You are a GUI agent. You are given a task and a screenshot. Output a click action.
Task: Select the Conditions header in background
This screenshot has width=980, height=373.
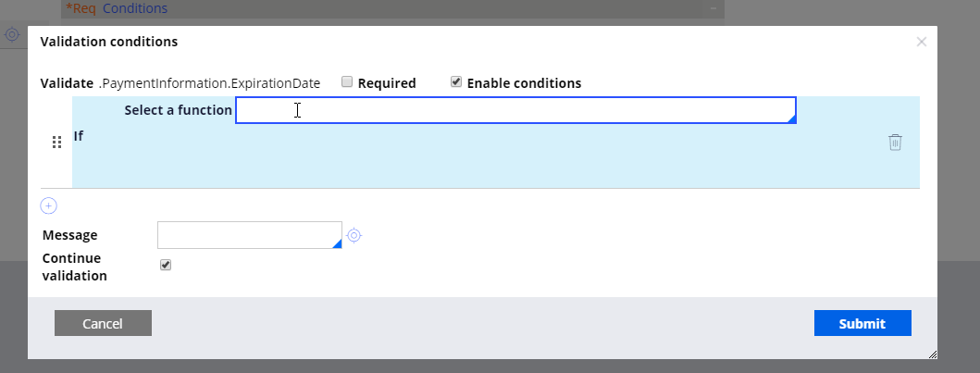[x=135, y=8]
